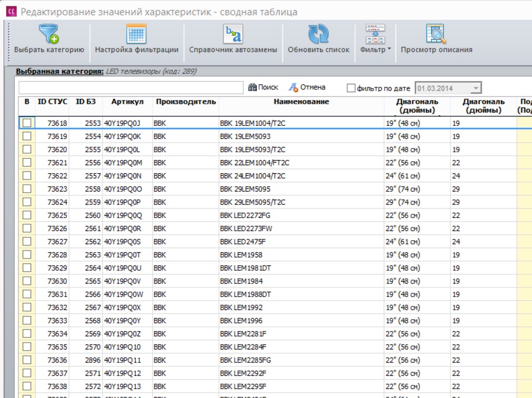Select cell BBK 19LEM1004/T2C
The image size is (532, 398).
point(302,123)
